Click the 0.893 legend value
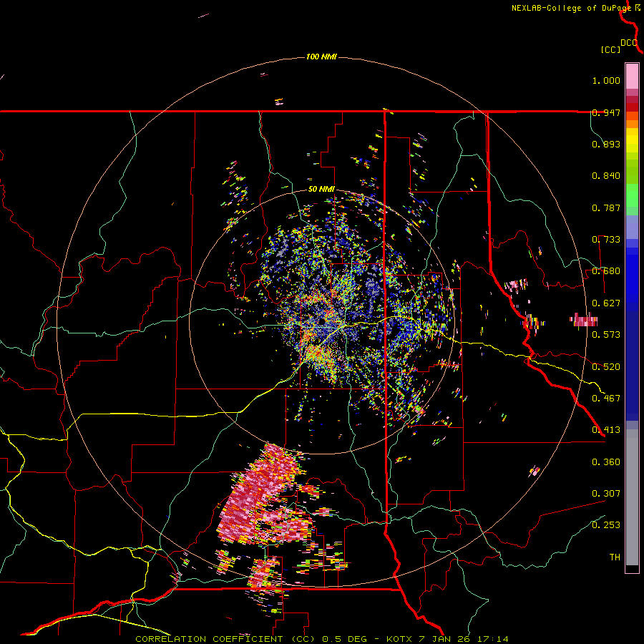This screenshot has height=644, width=644. [606, 144]
